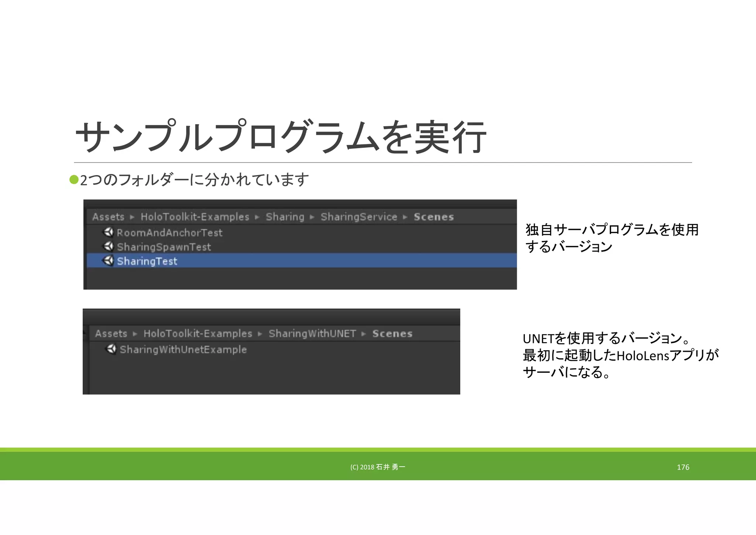Click Scenes in the SharingService breadcrumb

click(434, 217)
